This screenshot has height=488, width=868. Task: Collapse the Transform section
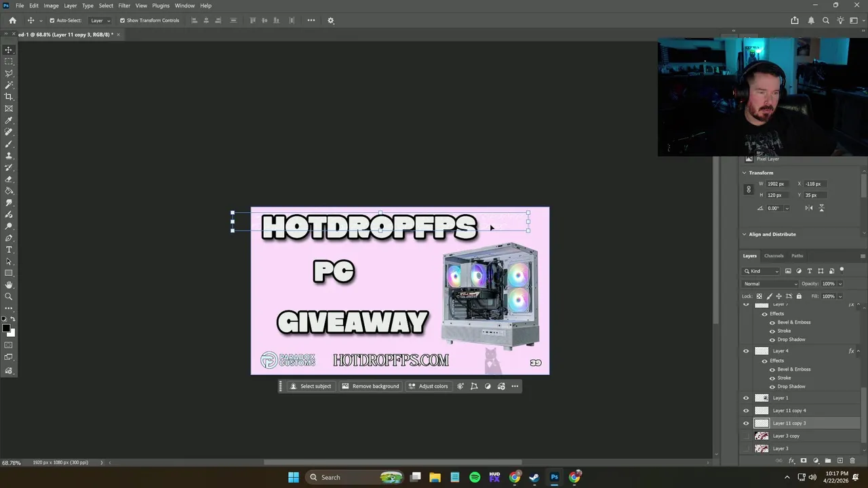coord(744,173)
